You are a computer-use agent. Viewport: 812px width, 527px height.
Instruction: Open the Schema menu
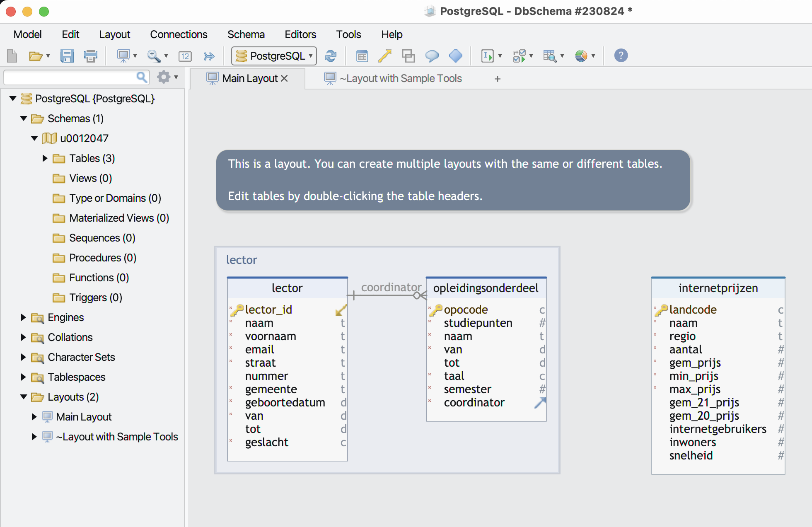tap(246, 34)
